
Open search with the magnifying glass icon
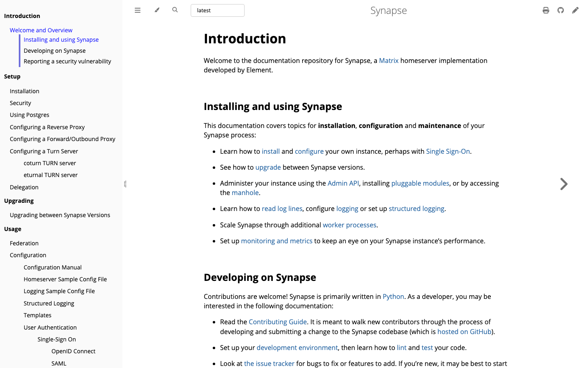pos(175,10)
